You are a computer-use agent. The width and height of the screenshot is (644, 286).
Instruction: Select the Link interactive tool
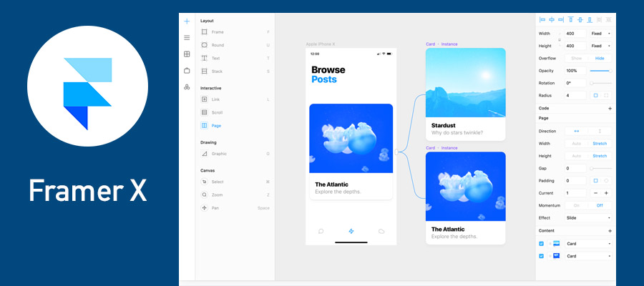click(x=235, y=99)
